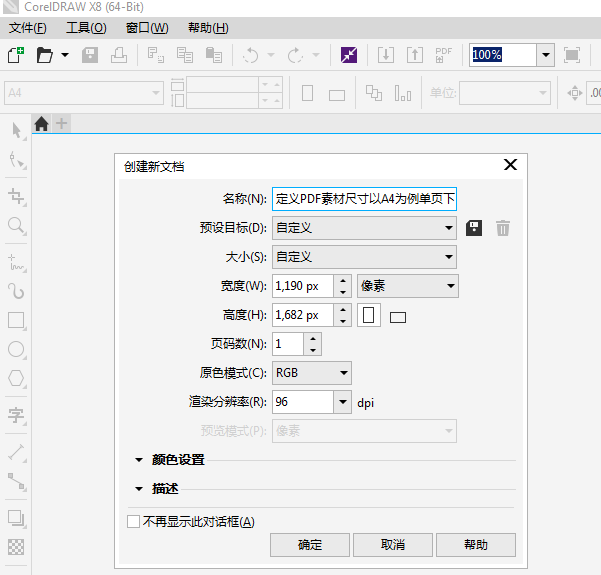The image size is (601, 575).
Task: Click the Publish to PDF icon
Action: click(443, 55)
